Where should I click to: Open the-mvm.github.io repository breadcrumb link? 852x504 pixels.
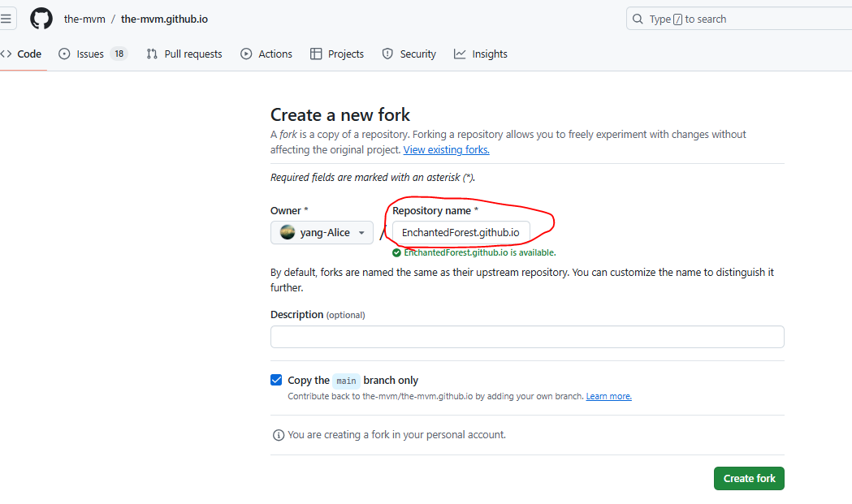pyautogui.click(x=164, y=19)
